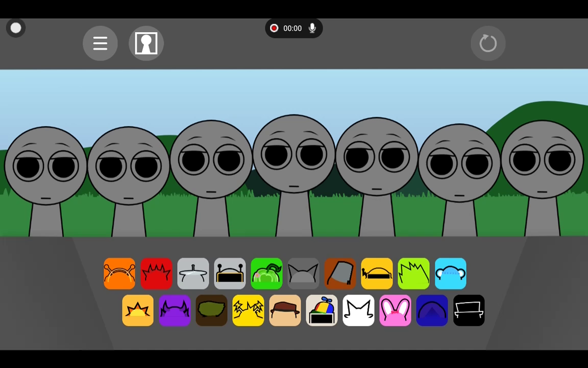
Task: Pick the purple horned icon
Action: point(175,310)
